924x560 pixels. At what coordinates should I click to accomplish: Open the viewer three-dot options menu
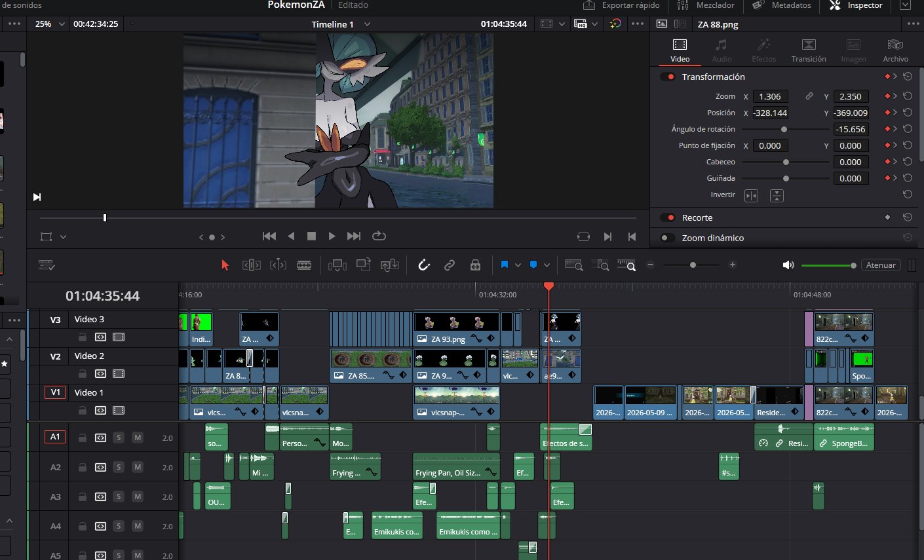(638, 24)
